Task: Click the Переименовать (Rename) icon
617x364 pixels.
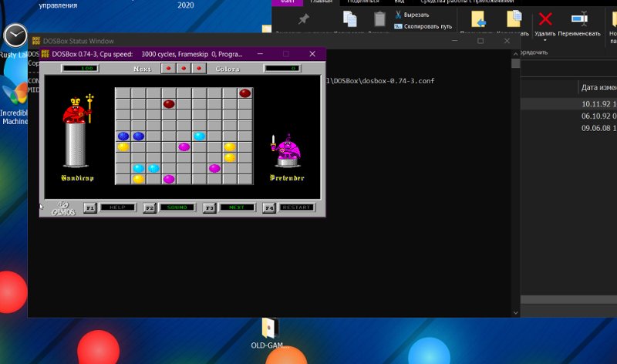Action: [x=579, y=19]
